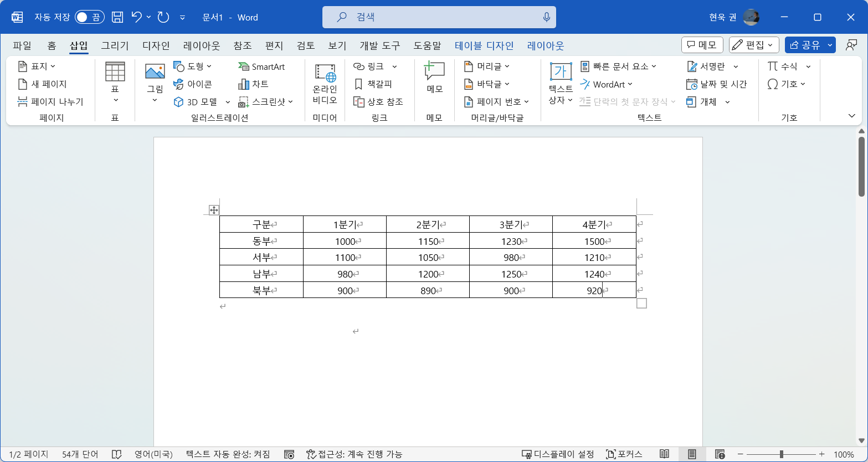Image resolution: width=868 pixels, height=462 pixels.
Task: Click the 메모 comments button top right
Action: point(702,45)
